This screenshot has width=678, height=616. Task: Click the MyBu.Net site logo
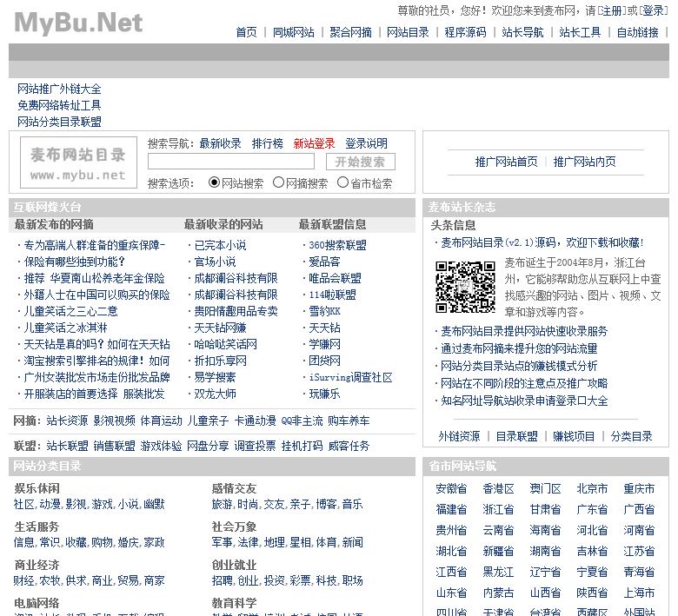pyautogui.click(x=78, y=23)
